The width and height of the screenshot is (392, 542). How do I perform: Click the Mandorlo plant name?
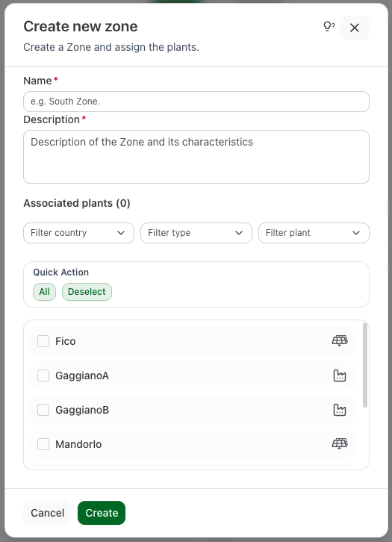tap(78, 444)
